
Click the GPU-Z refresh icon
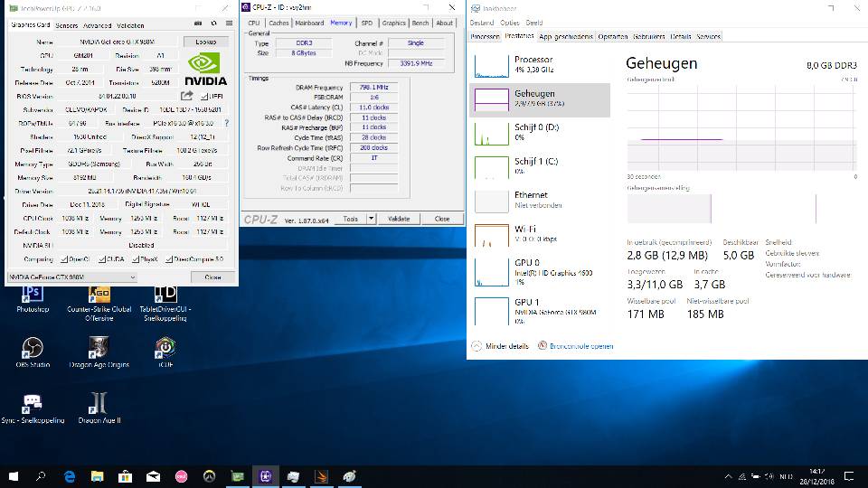(x=213, y=23)
